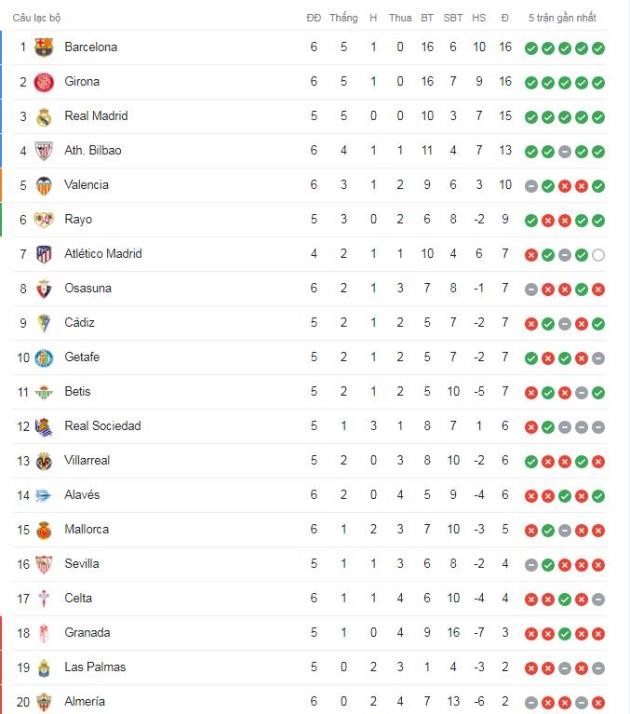Open the Osasuna team link
The width and height of the screenshot is (630, 714).
coord(87,288)
